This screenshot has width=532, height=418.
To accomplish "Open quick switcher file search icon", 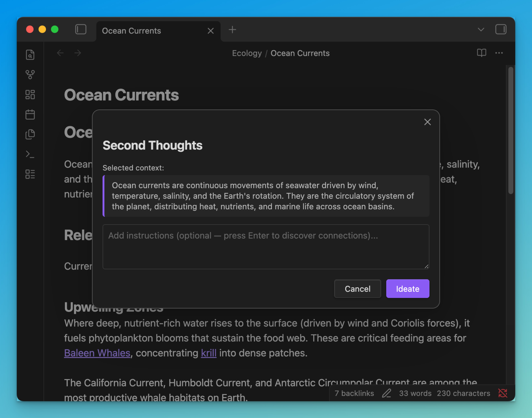I will click(x=30, y=55).
